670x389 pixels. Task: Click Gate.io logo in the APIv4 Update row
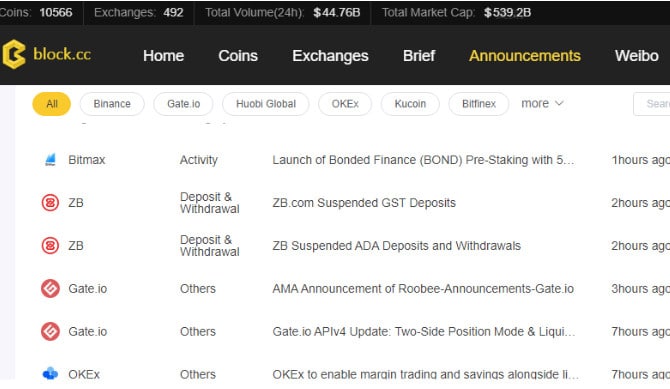pos(50,331)
